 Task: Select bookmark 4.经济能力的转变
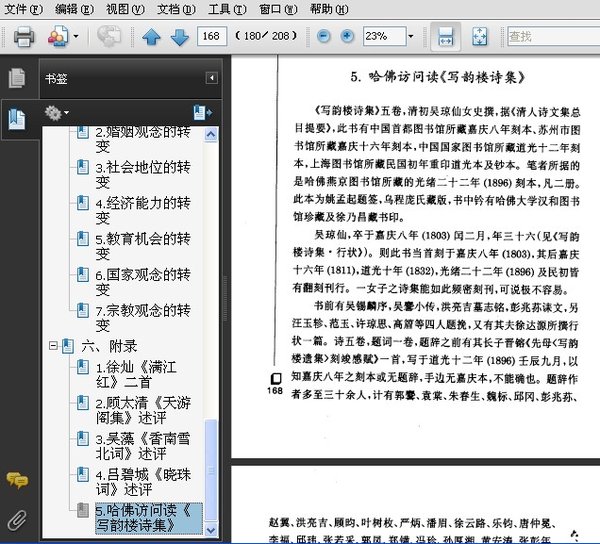click(143, 210)
